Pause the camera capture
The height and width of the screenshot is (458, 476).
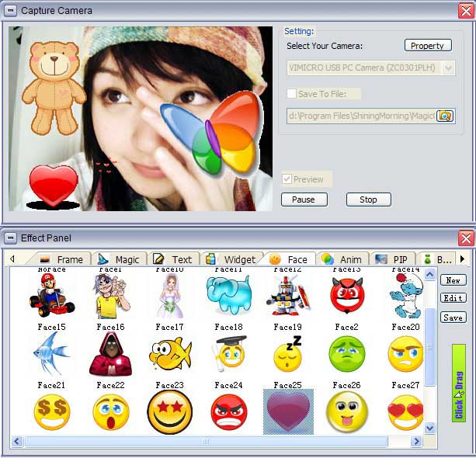pyautogui.click(x=304, y=200)
